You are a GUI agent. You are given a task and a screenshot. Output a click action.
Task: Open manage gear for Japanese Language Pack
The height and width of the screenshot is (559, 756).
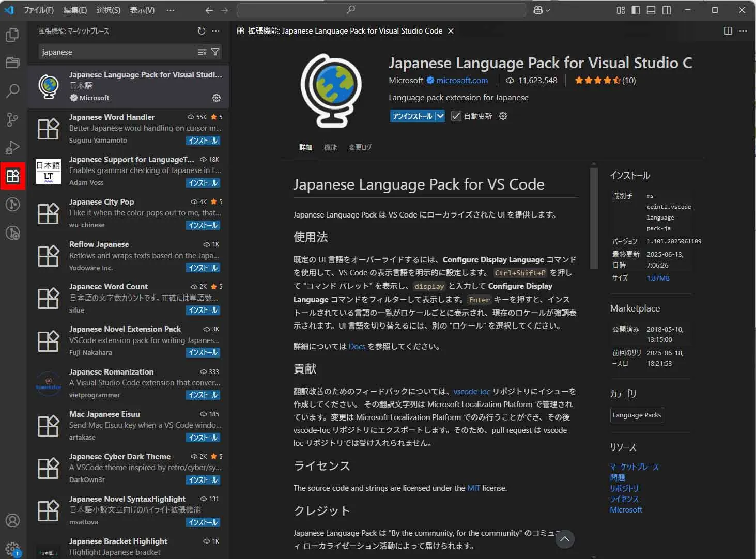(x=217, y=98)
